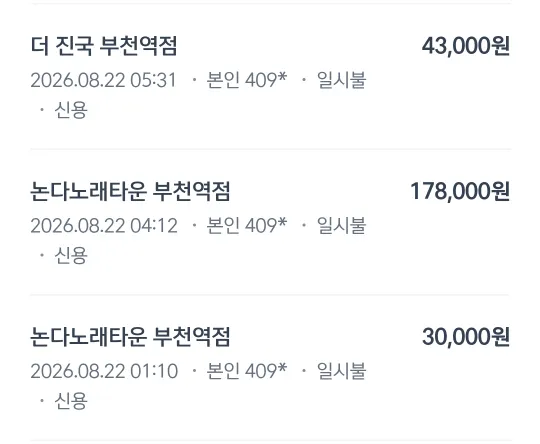540x444 pixels.
Task: Tap 일시불 in the 30,000원 transaction
Action: 341,371
